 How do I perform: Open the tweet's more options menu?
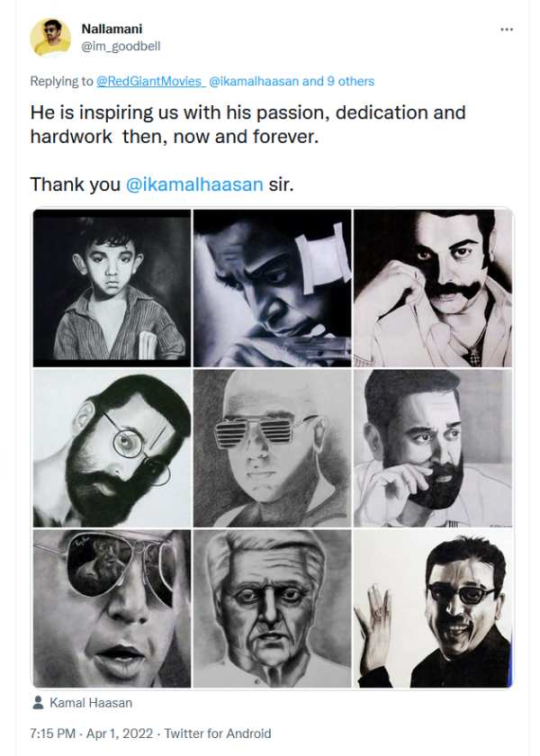507,30
